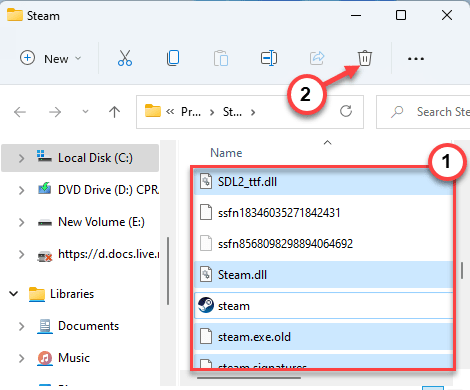Select the steam.exe.old file
This screenshot has height=390, width=470.
tap(323, 337)
